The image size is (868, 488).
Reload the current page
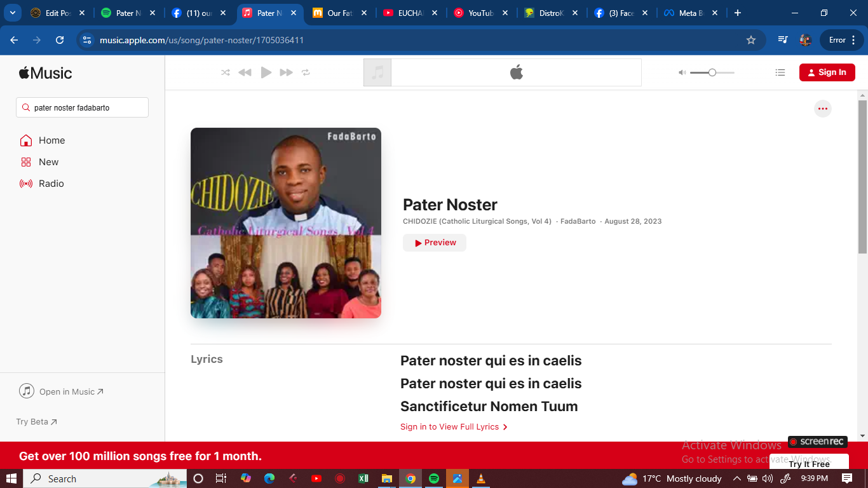pos(60,40)
